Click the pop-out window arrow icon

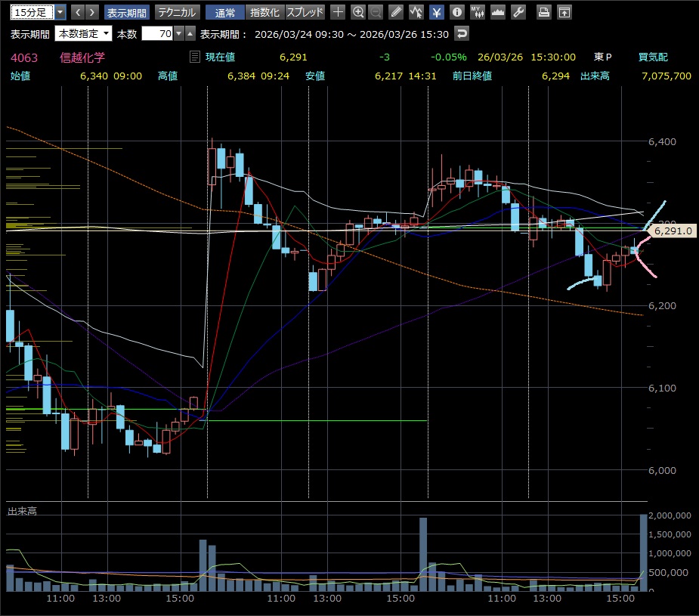click(x=564, y=12)
